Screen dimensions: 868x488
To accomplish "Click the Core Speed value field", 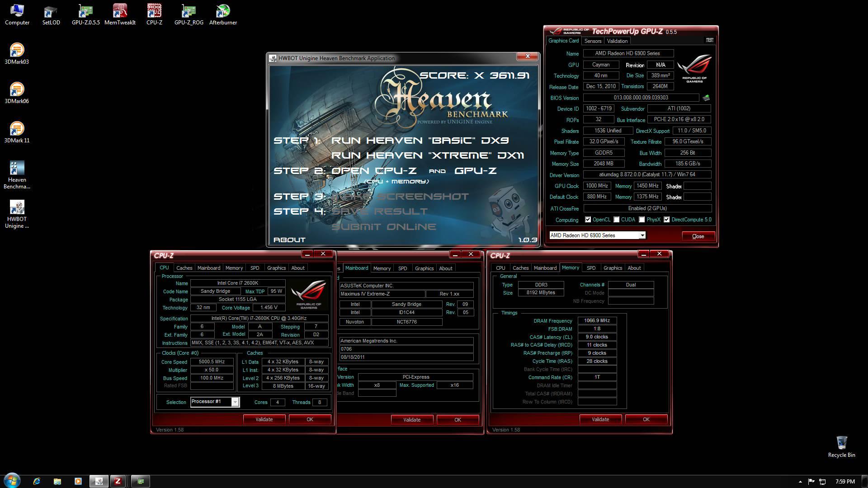I will [212, 362].
